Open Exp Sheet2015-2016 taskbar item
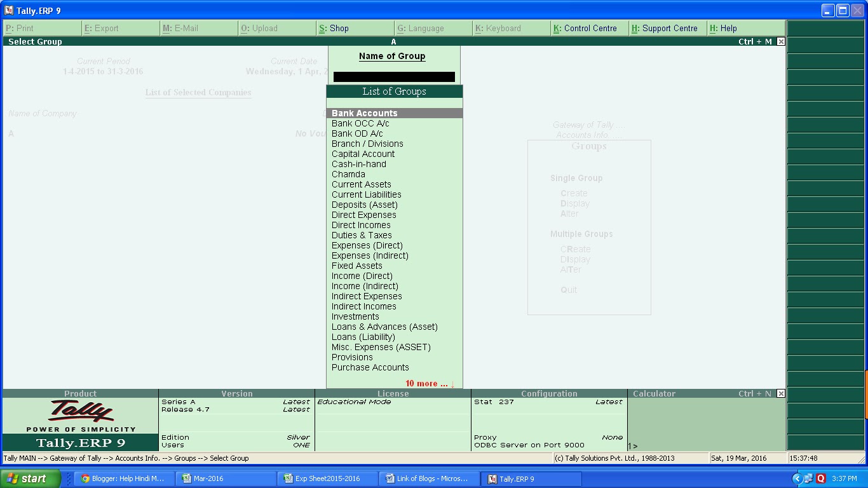The width and height of the screenshot is (868, 488). click(x=326, y=478)
